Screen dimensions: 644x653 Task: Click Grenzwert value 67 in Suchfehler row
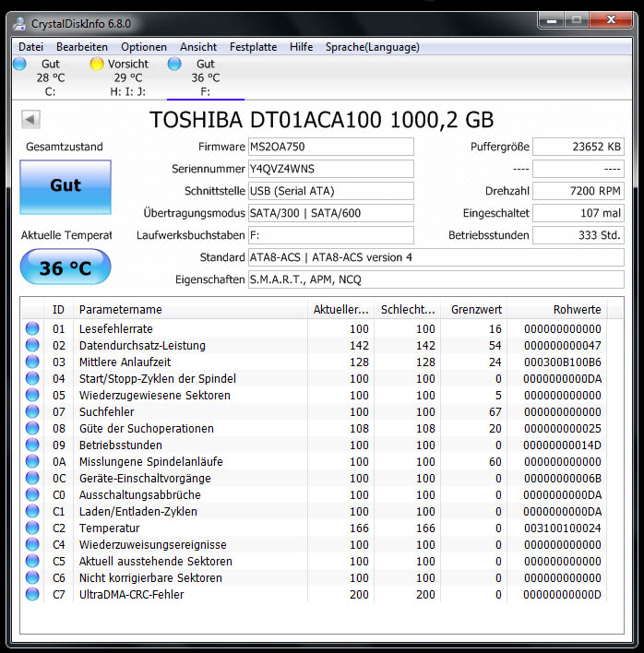495,412
